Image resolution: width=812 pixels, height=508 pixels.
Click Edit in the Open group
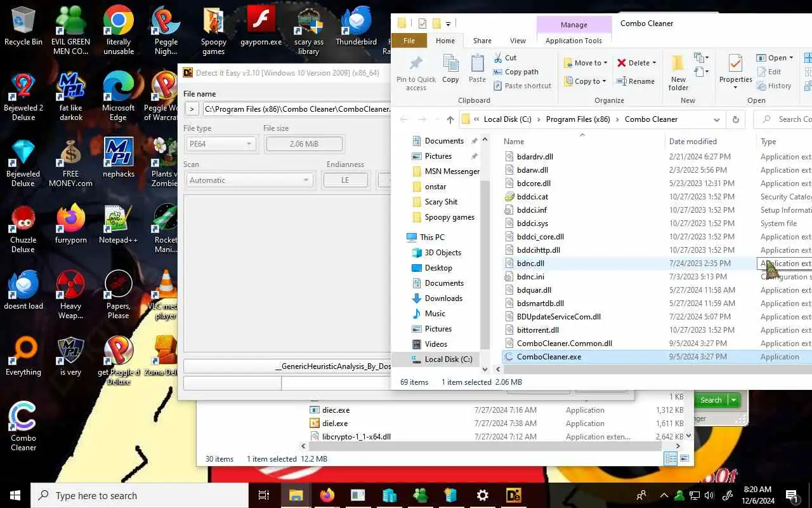click(769, 72)
